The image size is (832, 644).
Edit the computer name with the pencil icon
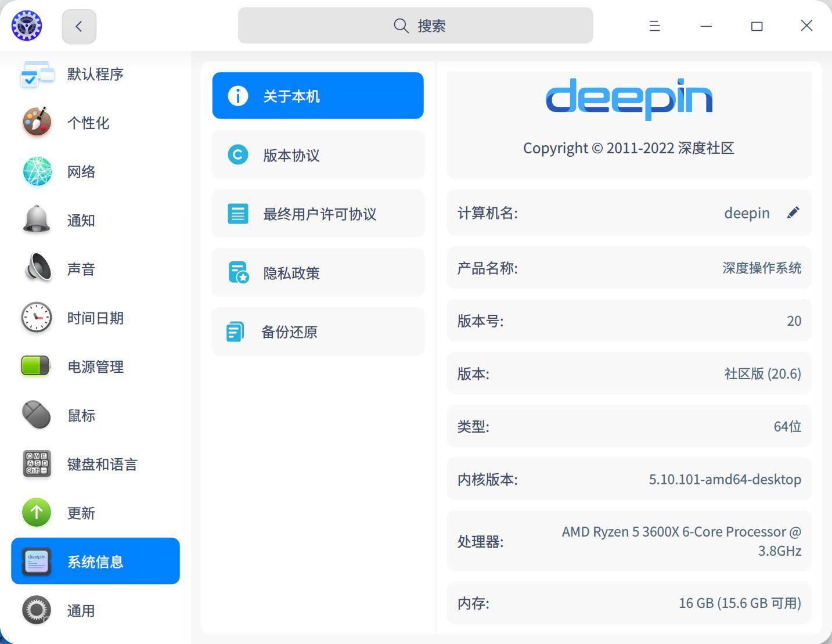tap(793, 213)
